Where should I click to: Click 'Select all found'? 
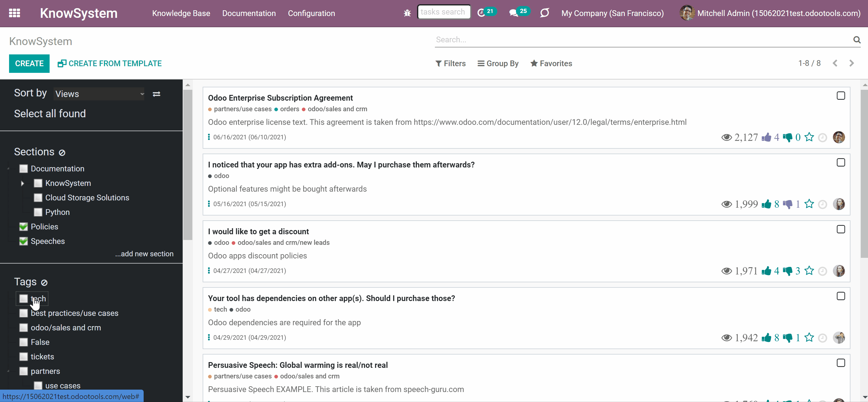[50, 113]
